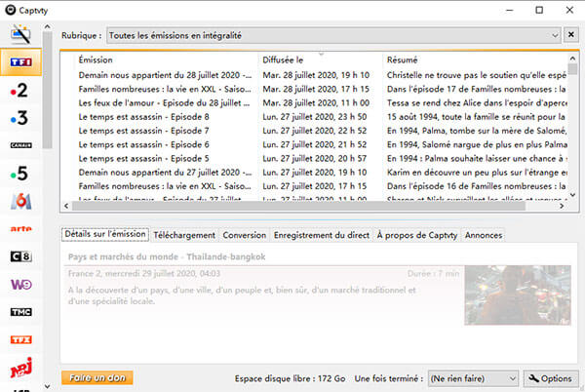The width and height of the screenshot is (585, 392).
Task: Select the TF1 channel icon
Action: (20, 61)
